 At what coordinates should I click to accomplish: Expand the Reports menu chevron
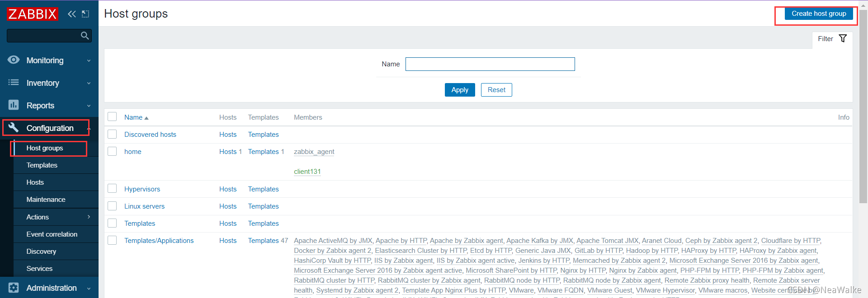[89, 106]
